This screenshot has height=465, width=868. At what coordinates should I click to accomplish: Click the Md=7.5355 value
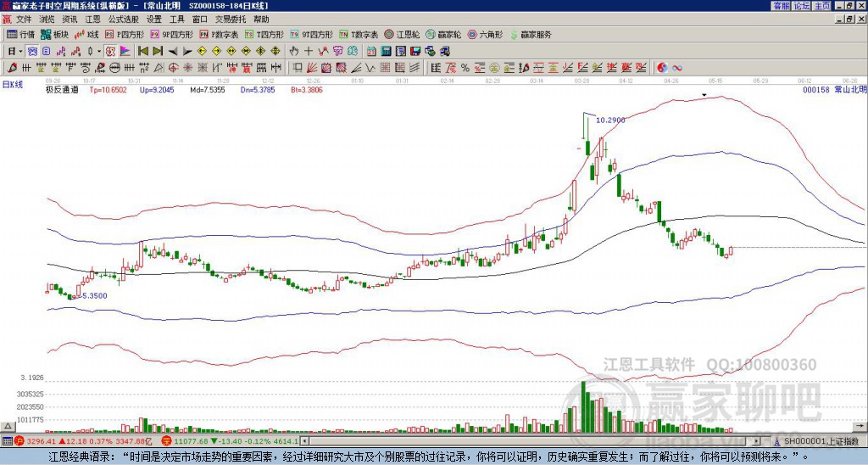click(x=207, y=89)
